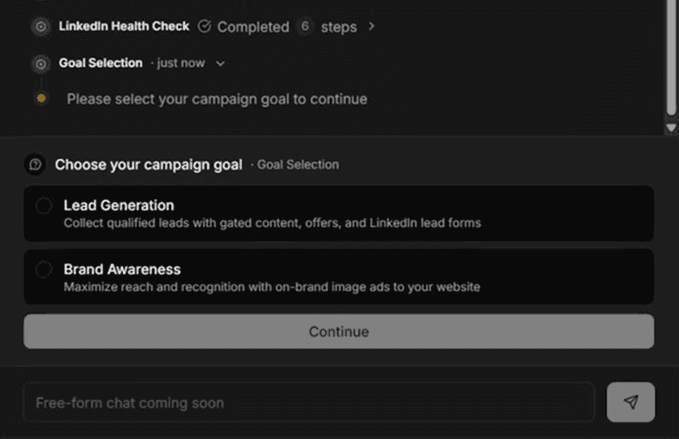The height and width of the screenshot is (439, 679).
Task: Click the orange pending status dot
Action: tap(41, 99)
